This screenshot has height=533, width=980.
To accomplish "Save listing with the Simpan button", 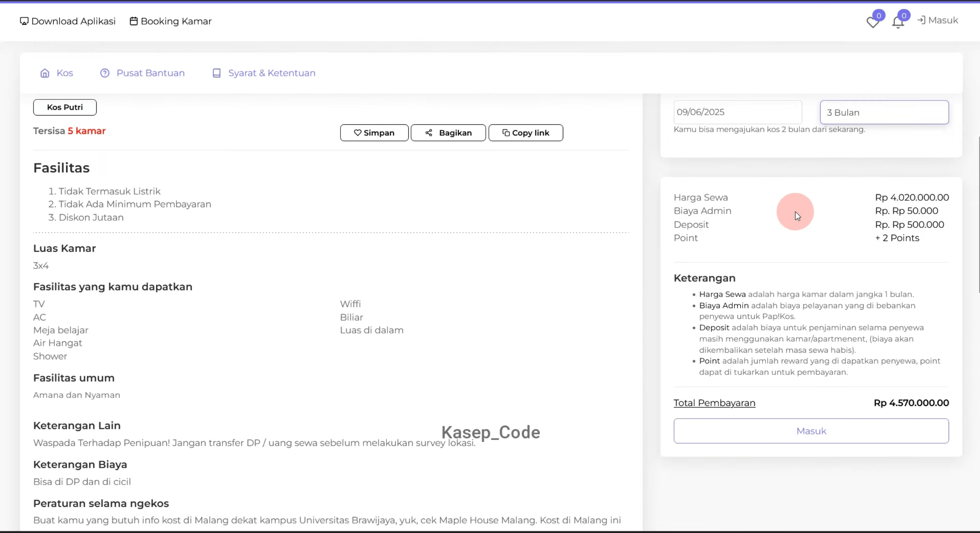I will click(x=374, y=133).
